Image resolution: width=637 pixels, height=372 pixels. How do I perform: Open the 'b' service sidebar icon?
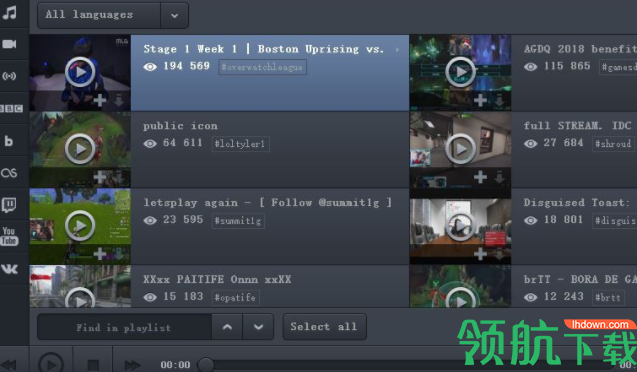pyautogui.click(x=9, y=141)
